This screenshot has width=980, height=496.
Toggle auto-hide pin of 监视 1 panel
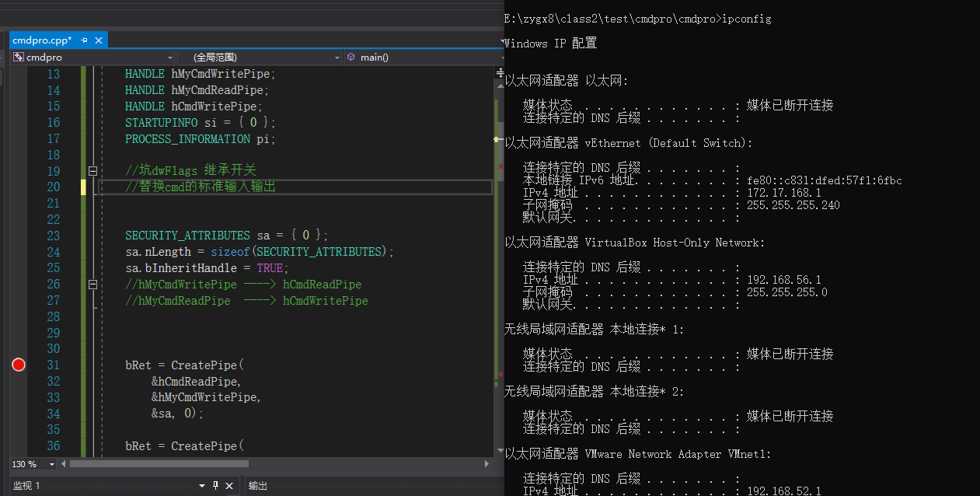click(216, 486)
